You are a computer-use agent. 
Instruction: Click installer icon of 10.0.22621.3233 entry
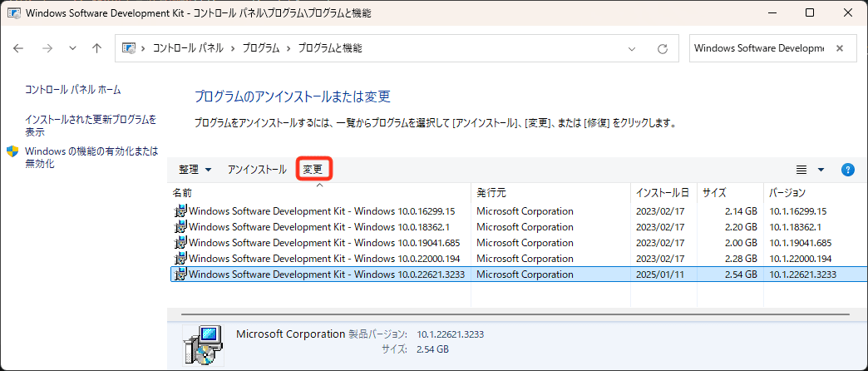pos(180,275)
